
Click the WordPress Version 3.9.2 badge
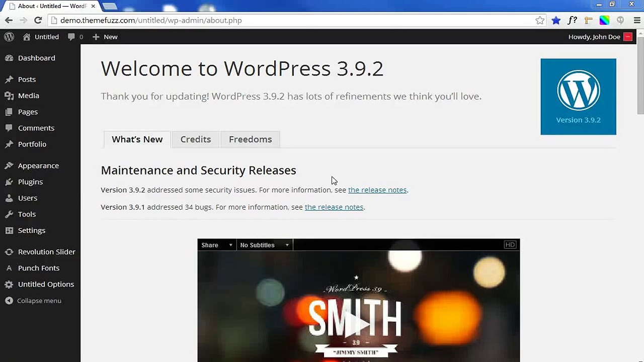pyautogui.click(x=578, y=97)
